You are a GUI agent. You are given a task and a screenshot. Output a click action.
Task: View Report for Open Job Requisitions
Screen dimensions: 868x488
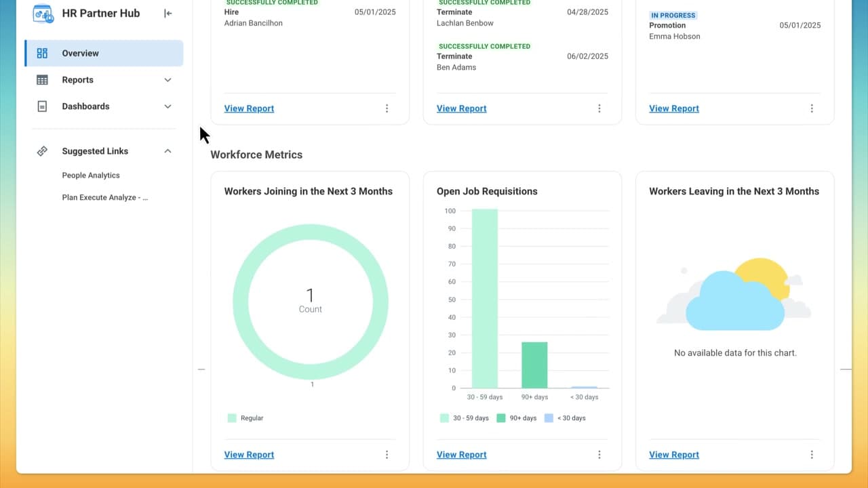[461, 455]
